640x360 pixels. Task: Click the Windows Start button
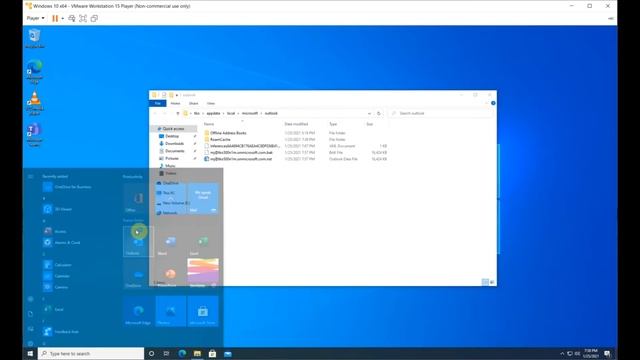pos(30,353)
